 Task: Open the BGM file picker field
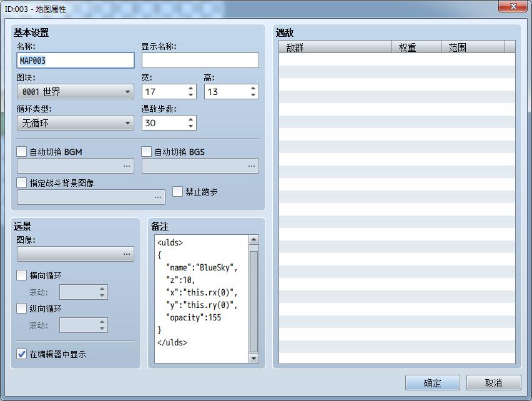pyautogui.click(x=76, y=166)
